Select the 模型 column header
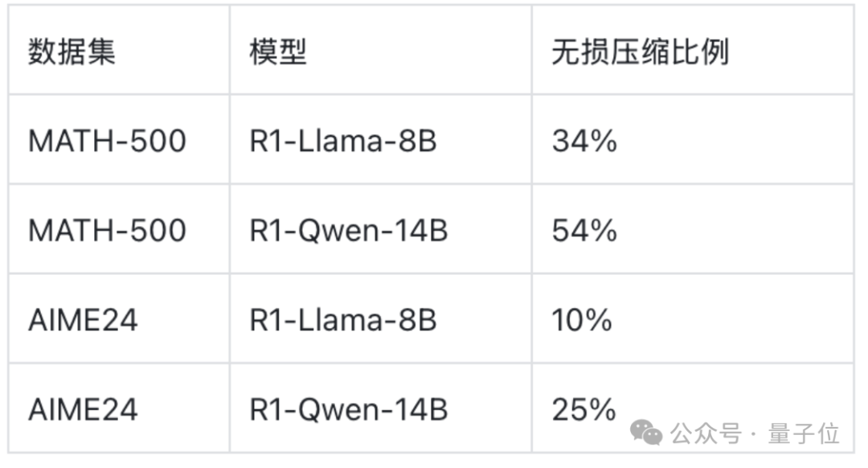Viewport: 868px width, 468px height. (278, 52)
